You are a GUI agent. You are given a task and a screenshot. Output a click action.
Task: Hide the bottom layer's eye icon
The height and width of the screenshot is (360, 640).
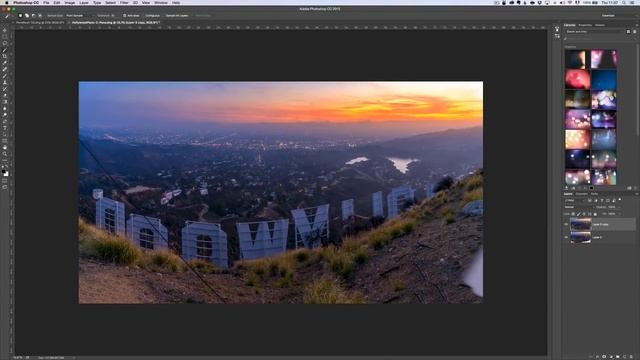(x=566, y=237)
